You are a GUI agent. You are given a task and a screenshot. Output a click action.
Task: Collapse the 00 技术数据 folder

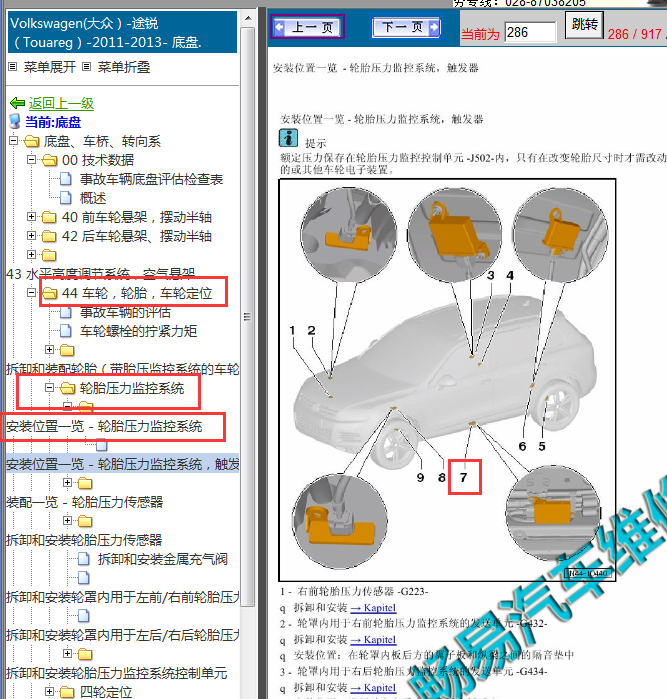click(x=31, y=160)
